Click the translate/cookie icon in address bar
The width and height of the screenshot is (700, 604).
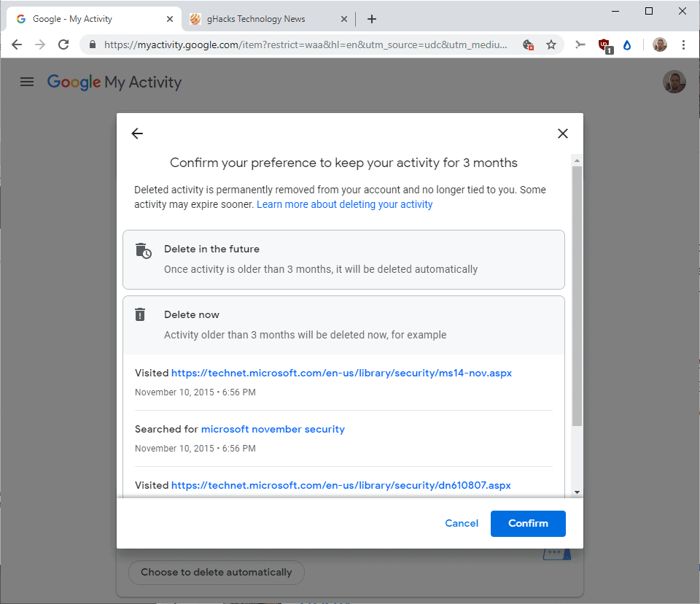tap(528, 44)
